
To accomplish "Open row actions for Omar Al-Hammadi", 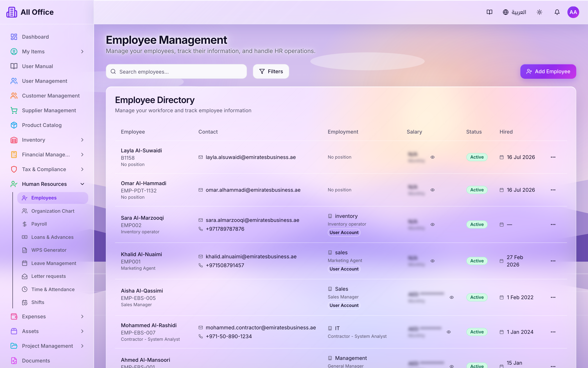I will [553, 190].
